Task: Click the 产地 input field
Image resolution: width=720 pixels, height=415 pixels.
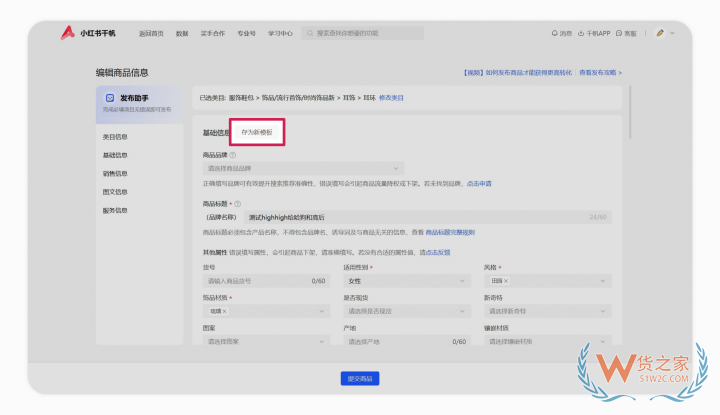Action: [407, 342]
